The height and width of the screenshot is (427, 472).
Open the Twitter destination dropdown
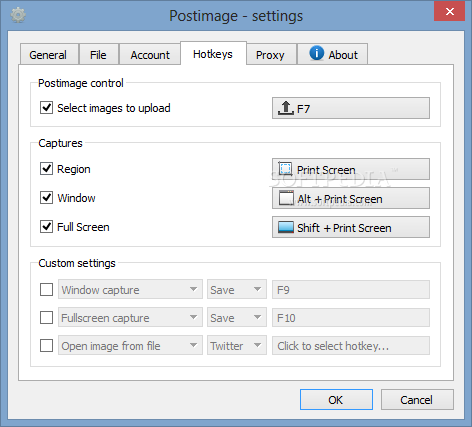[x=237, y=345]
